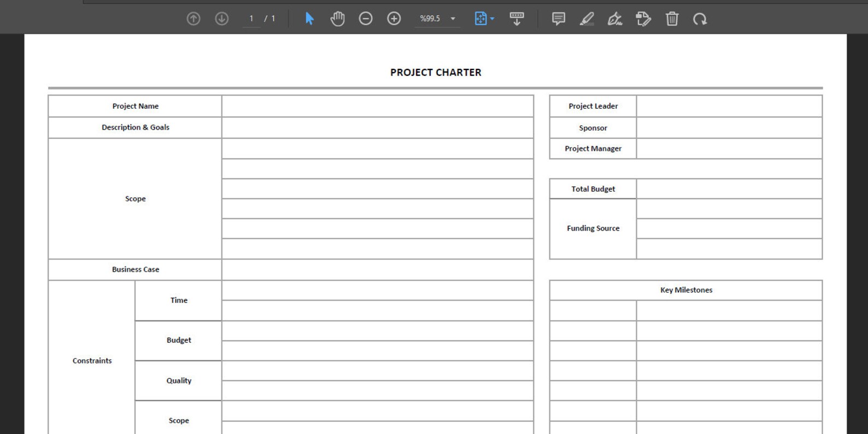Screen dimensions: 868x434
Task: Zoom in with the plus icon
Action: click(x=394, y=19)
